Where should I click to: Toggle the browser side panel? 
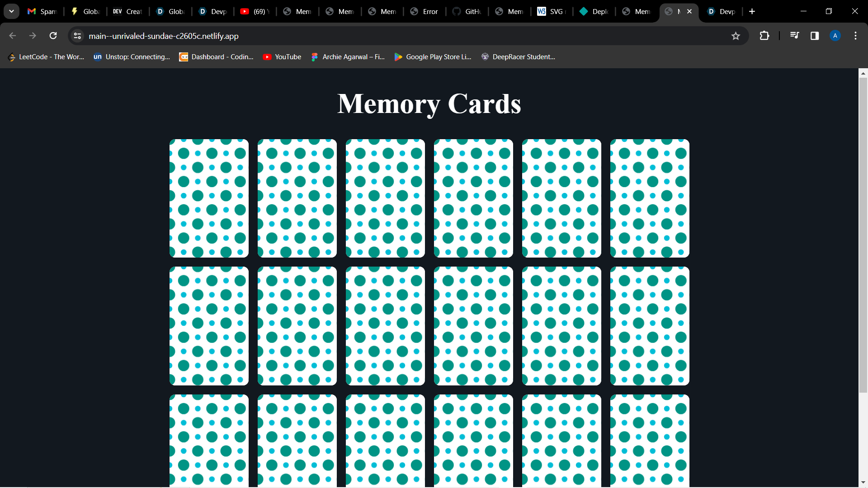point(815,36)
